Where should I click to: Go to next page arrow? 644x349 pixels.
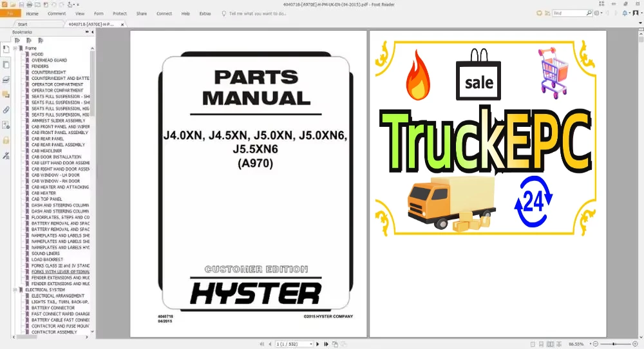[317, 344]
